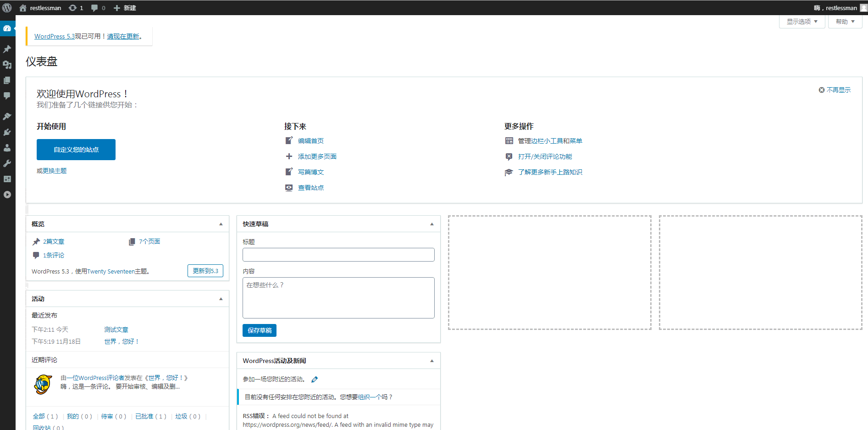This screenshot has height=430, width=868.
Task: Click the WordPress 5.3 link in the update notice
Action: (x=55, y=36)
